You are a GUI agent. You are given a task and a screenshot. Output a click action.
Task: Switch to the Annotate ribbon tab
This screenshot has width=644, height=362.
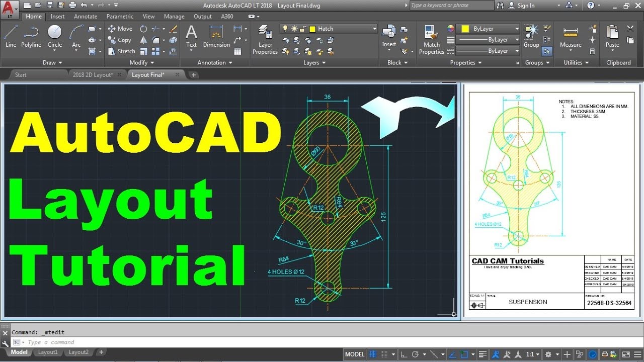pos(86,16)
